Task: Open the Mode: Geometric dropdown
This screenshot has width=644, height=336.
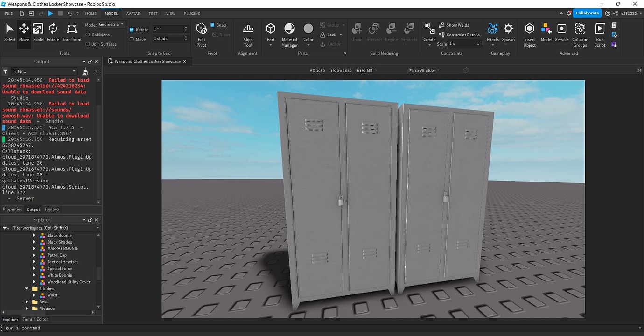Action: coord(111,24)
